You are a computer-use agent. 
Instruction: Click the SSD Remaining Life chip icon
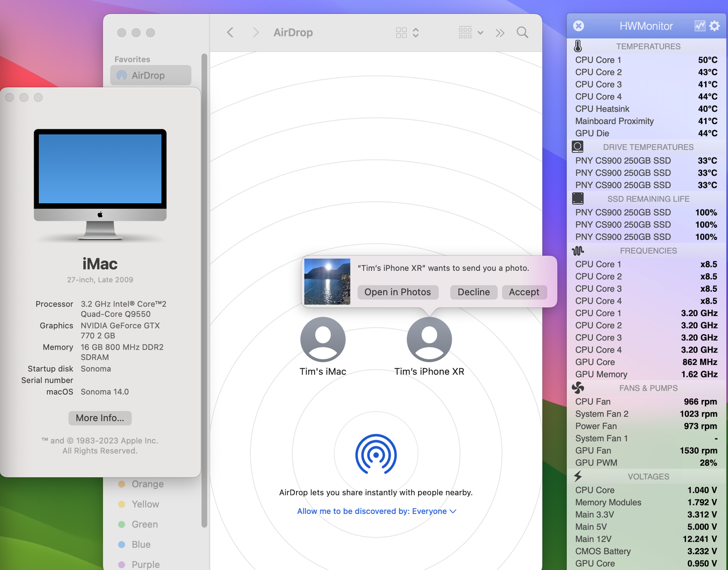tap(578, 199)
